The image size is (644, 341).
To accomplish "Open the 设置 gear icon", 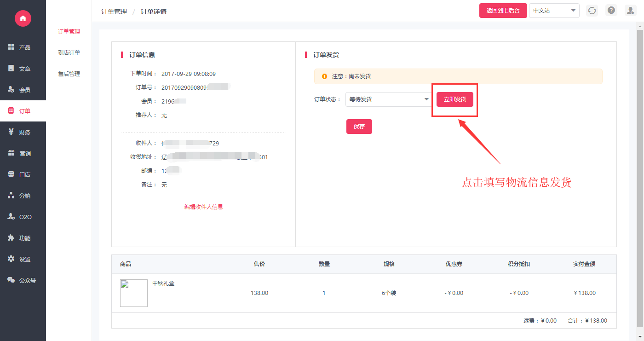I will [11, 259].
